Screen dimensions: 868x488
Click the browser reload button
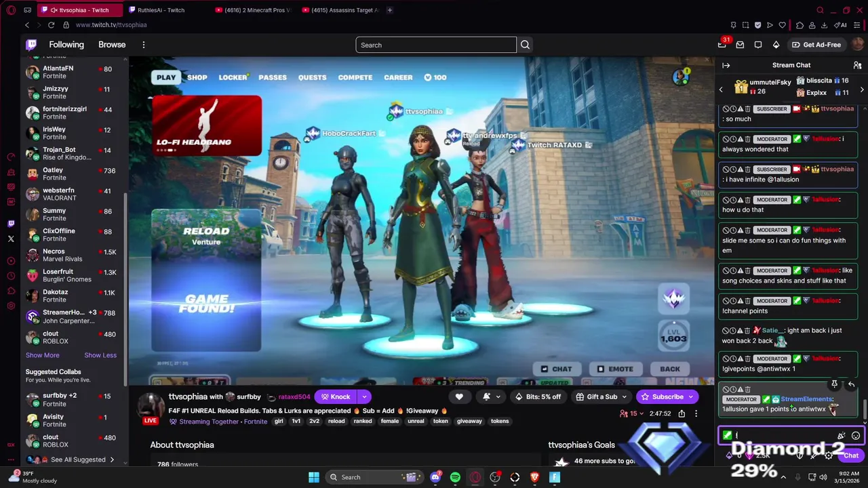(51, 25)
